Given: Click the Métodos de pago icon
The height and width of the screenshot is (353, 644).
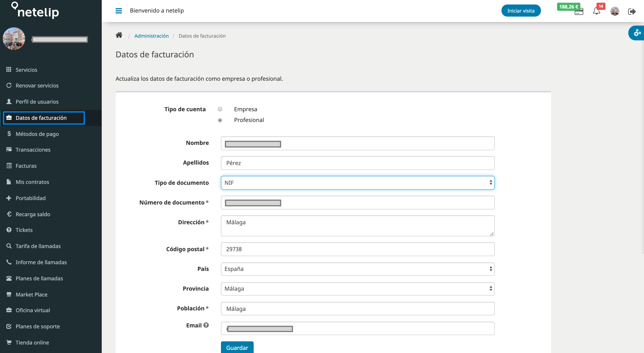Looking at the screenshot, I should [x=9, y=133].
